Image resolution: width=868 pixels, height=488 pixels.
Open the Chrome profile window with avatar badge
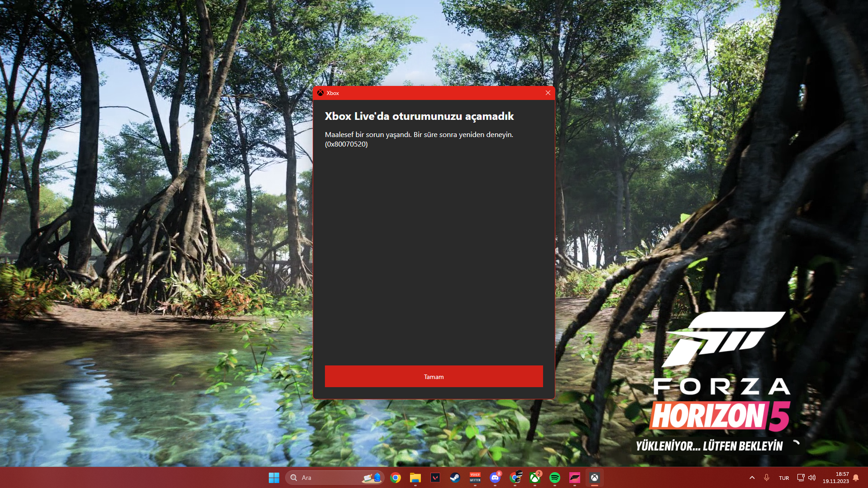coord(515,478)
